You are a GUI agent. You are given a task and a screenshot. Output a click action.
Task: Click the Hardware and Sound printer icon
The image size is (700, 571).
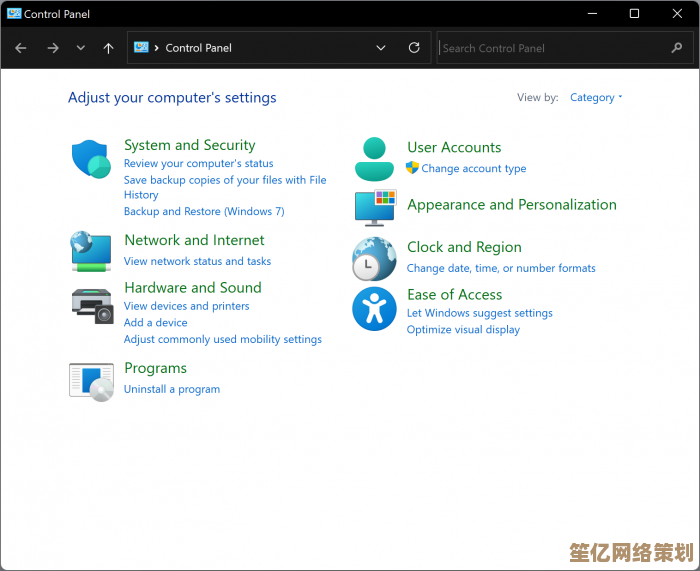point(91,304)
